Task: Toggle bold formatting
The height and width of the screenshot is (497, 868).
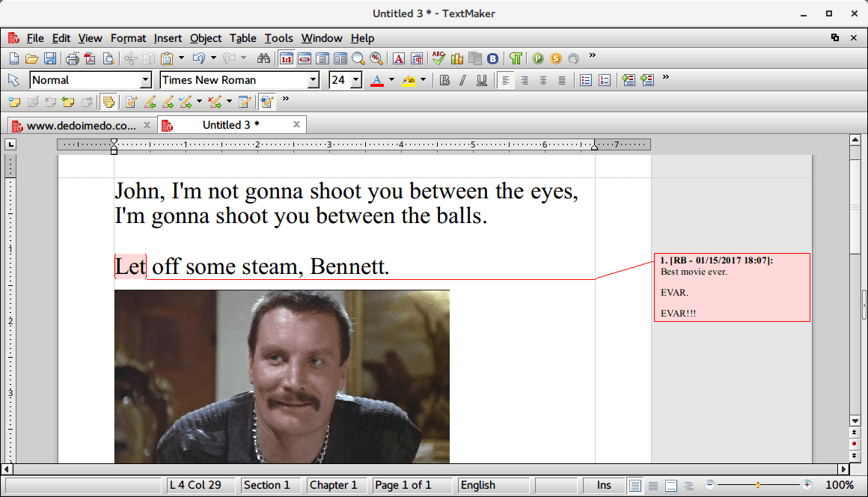Action: [x=444, y=80]
